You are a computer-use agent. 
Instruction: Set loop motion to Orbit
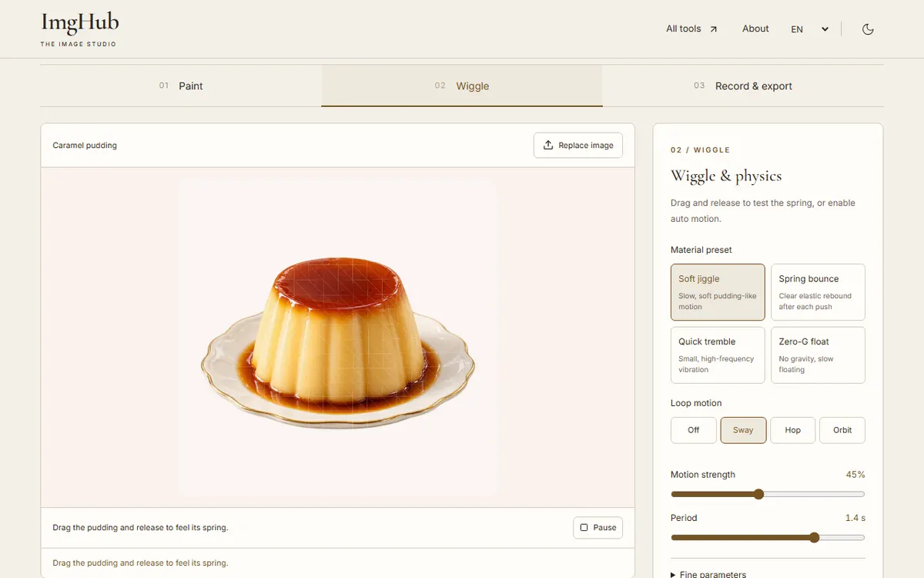pos(842,430)
